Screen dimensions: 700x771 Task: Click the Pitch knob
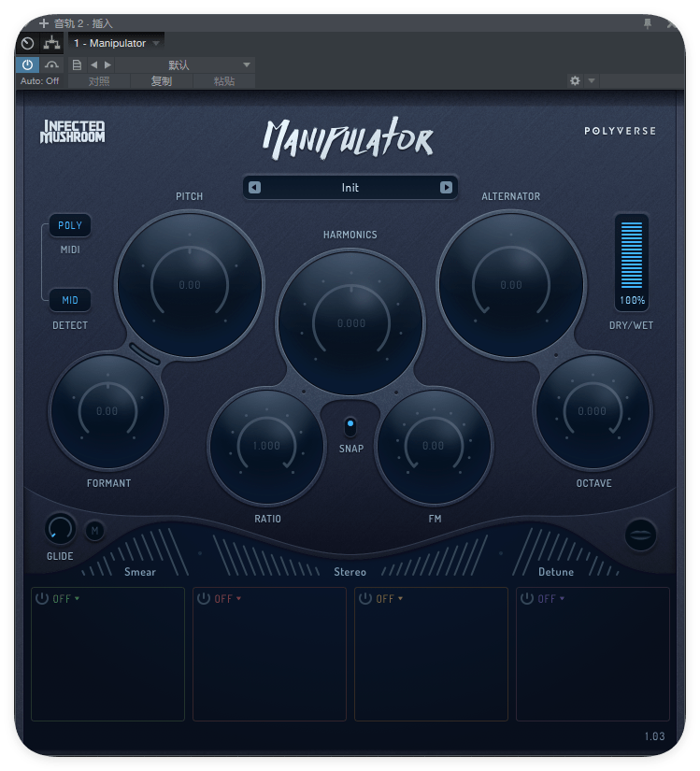pyautogui.click(x=190, y=285)
